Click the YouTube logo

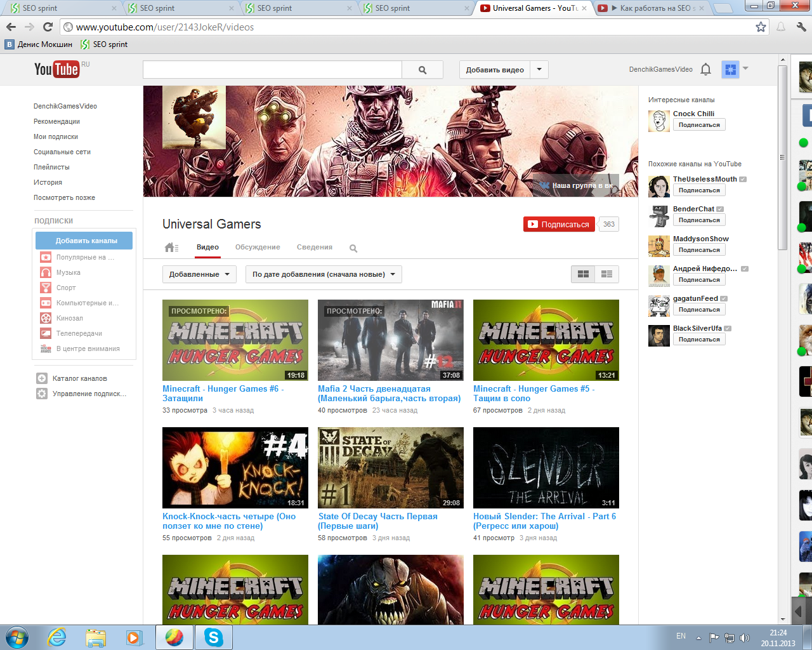(56, 69)
